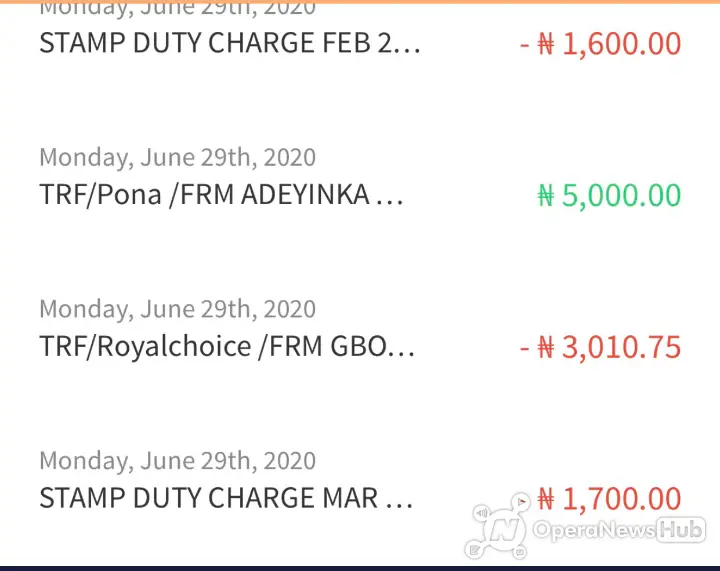Click the naira symbol beside 1,700.00
The width and height of the screenshot is (720, 571).
(x=546, y=498)
